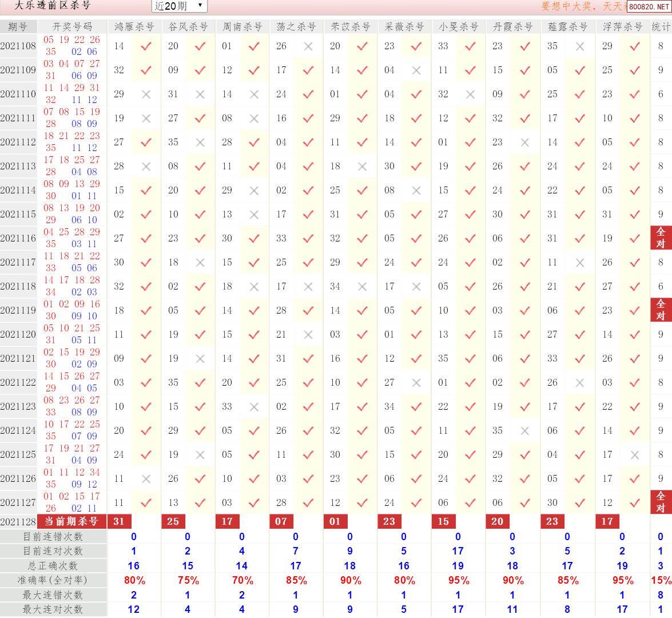
Task: Click the X mark in row 2021112 under 丹霞杀号
Action: tap(525, 142)
